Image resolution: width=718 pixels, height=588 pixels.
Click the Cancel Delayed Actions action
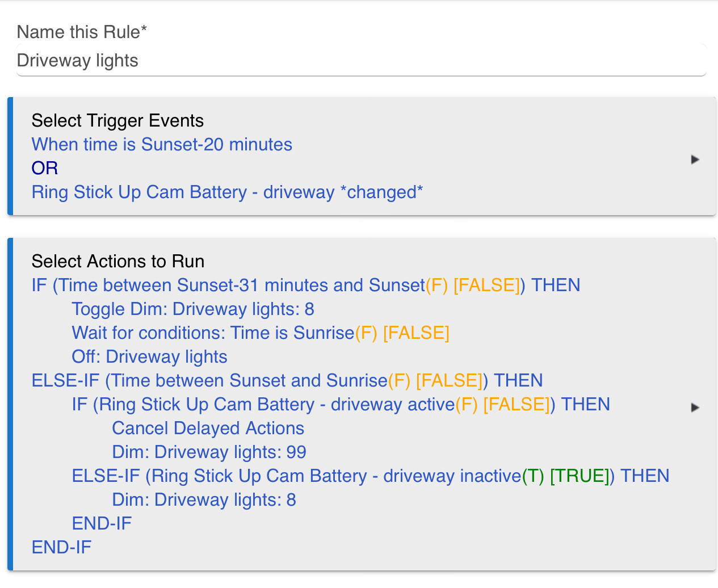tap(208, 428)
